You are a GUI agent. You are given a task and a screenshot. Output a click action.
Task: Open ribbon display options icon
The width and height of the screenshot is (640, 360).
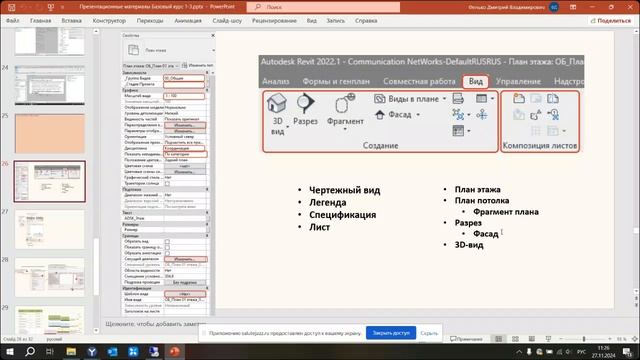tap(573, 7)
